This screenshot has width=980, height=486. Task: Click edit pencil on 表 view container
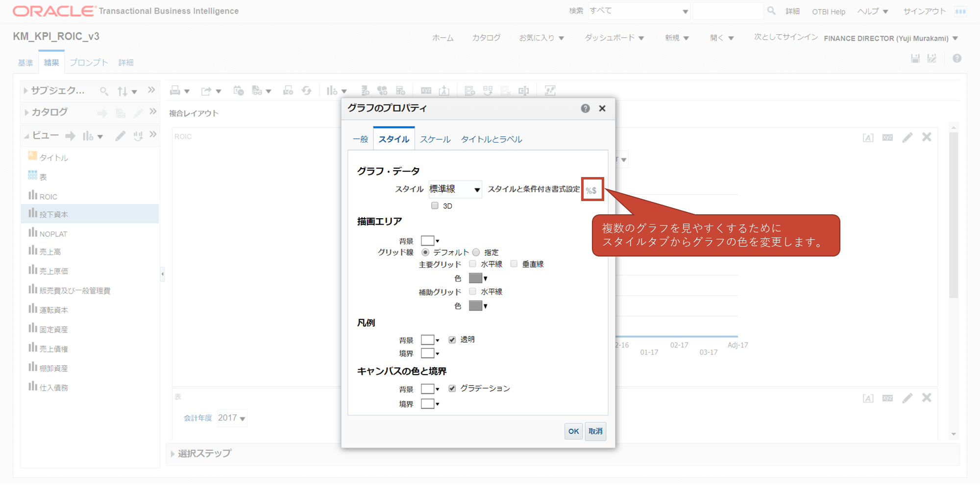click(x=907, y=398)
